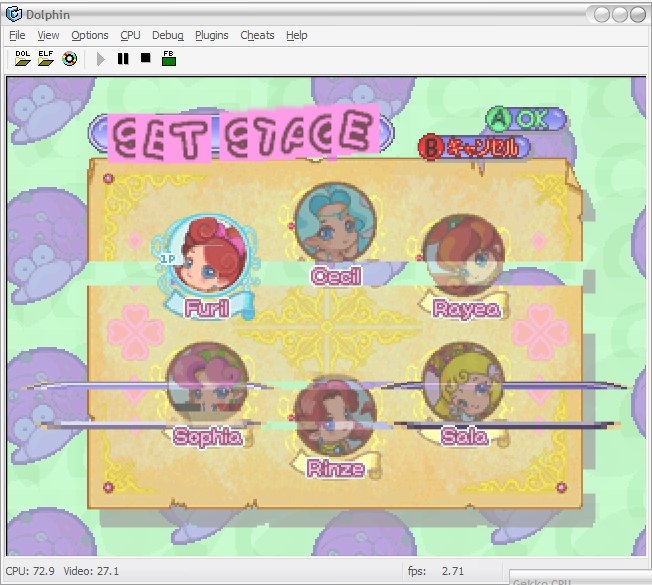Pause the emulation
Screen dimensions: 652x585
(x=123, y=59)
